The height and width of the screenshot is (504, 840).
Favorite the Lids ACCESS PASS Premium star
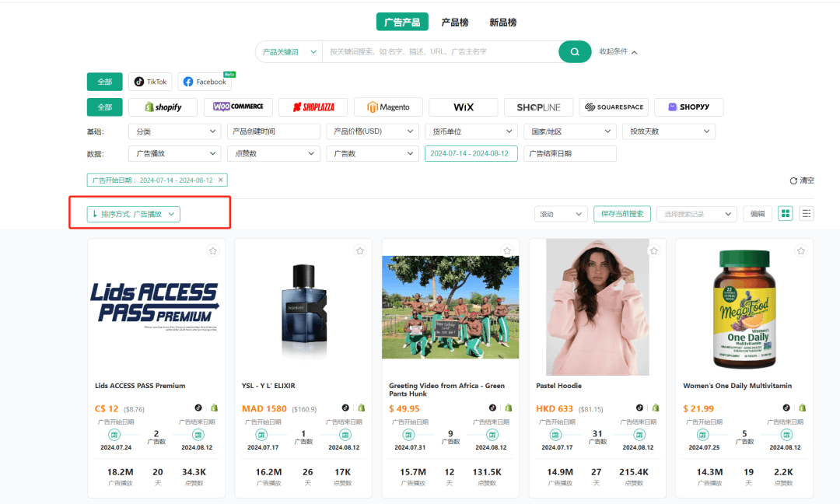212,250
